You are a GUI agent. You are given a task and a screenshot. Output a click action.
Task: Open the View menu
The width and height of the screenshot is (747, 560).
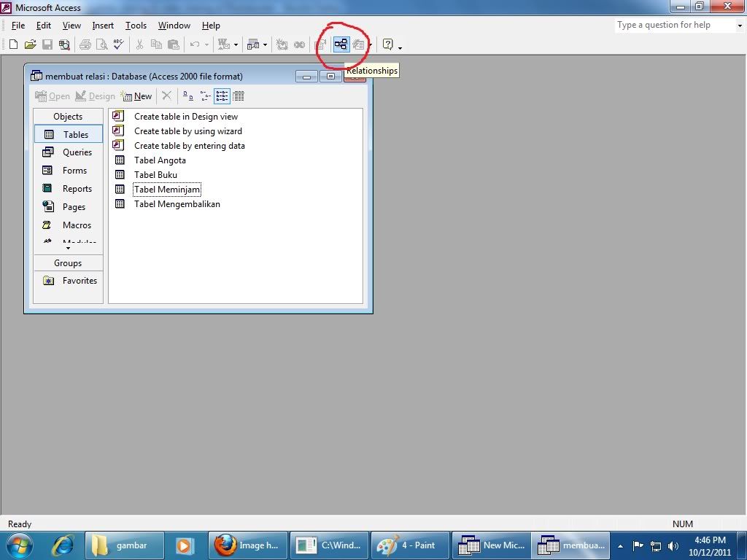pyautogui.click(x=71, y=26)
